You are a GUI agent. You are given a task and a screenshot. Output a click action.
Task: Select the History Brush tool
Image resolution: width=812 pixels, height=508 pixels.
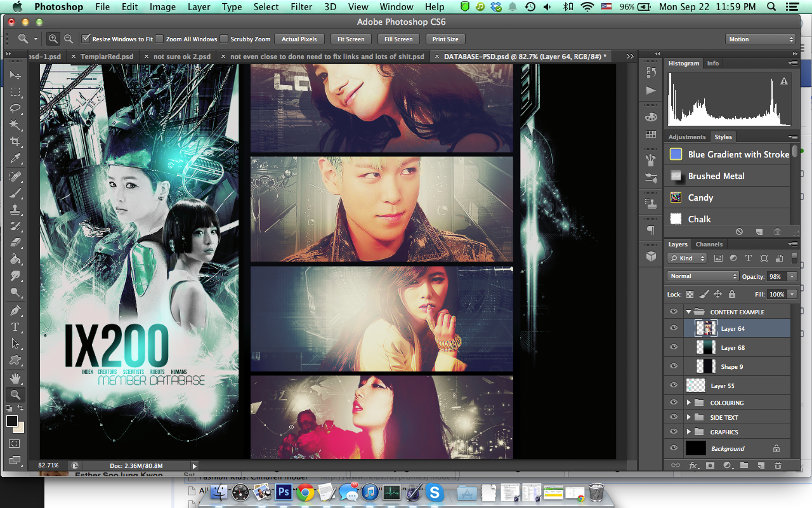(x=15, y=226)
